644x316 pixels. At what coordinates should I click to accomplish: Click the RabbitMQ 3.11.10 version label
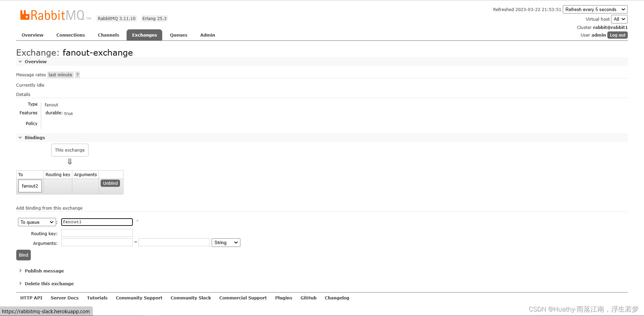pyautogui.click(x=117, y=19)
